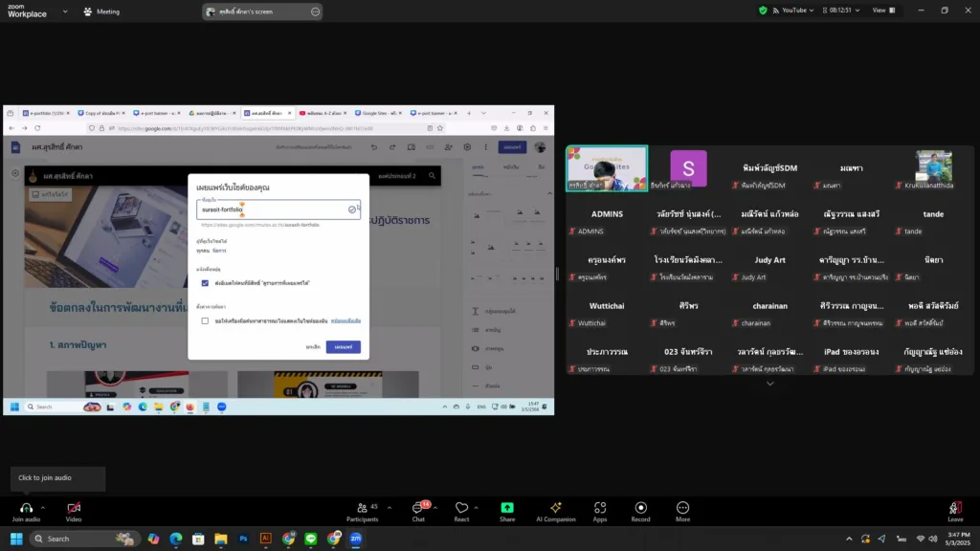This screenshot has width=980, height=551.
Task: Open AI Companion
Action: pyautogui.click(x=555, y=508)
